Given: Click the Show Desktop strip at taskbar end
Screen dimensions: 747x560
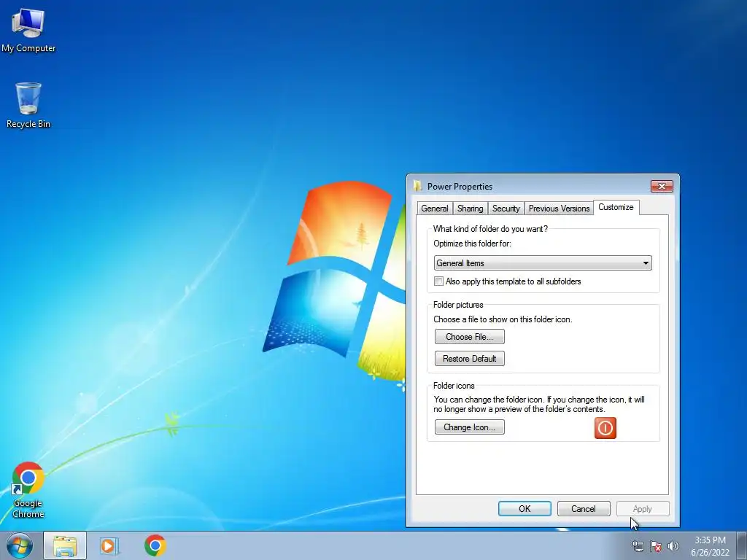Looking at the screenshot, I should 742,545.
